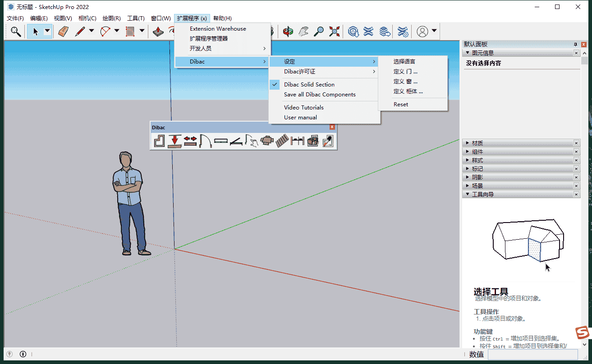The image size is (592, 364).
Task: Activate the Pan hand tool
Action: click(x=304, y=31)
